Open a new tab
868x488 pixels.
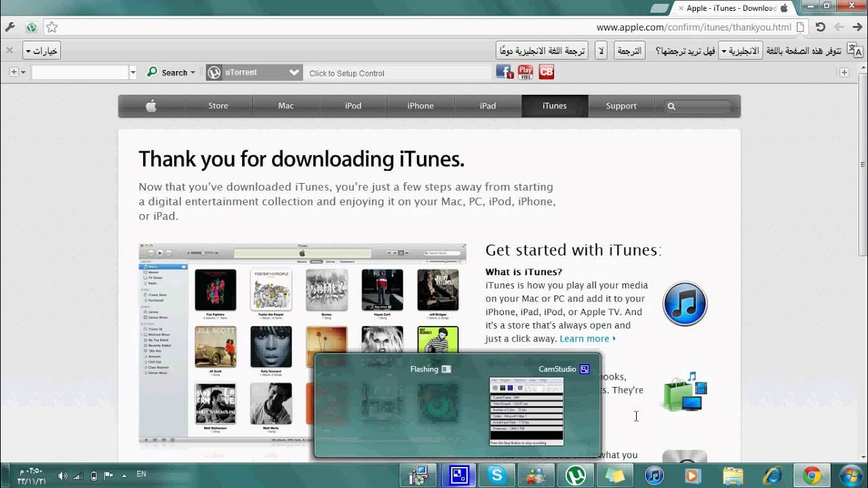(x=659, y=9)
